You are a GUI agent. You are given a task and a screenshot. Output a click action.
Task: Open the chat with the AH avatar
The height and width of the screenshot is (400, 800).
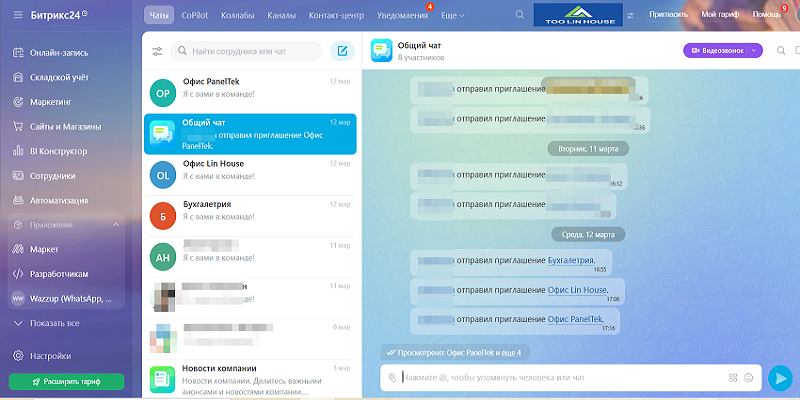coord(250,257)
